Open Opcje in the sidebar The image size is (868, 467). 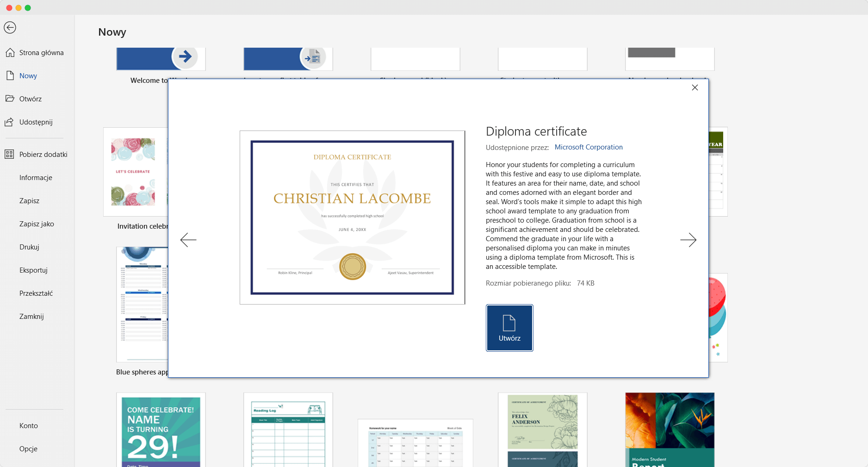pyautogui.click(x=28, y=449)
